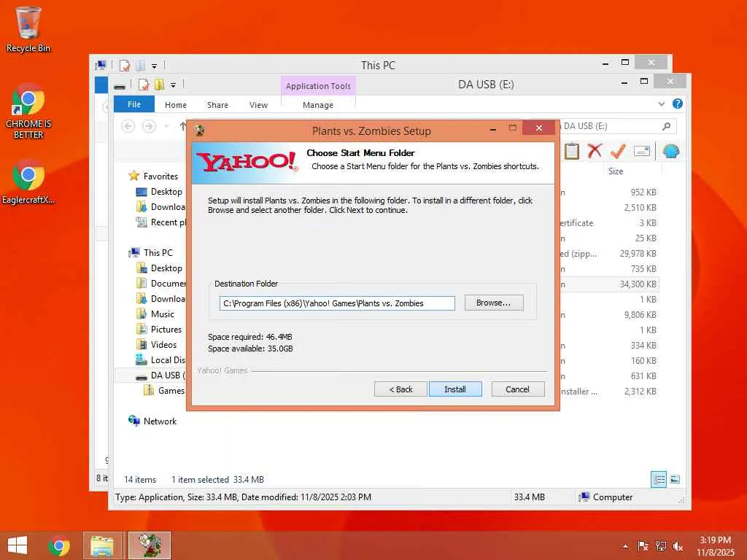Screen dimensions: 747x560
Task: Select the file row sized 29,978 KB
Action: (x=609, y=253)
